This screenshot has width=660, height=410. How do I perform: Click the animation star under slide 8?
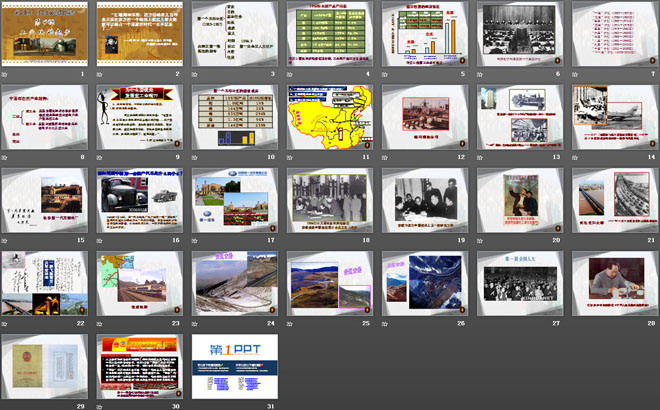click(x=5, y=157)
